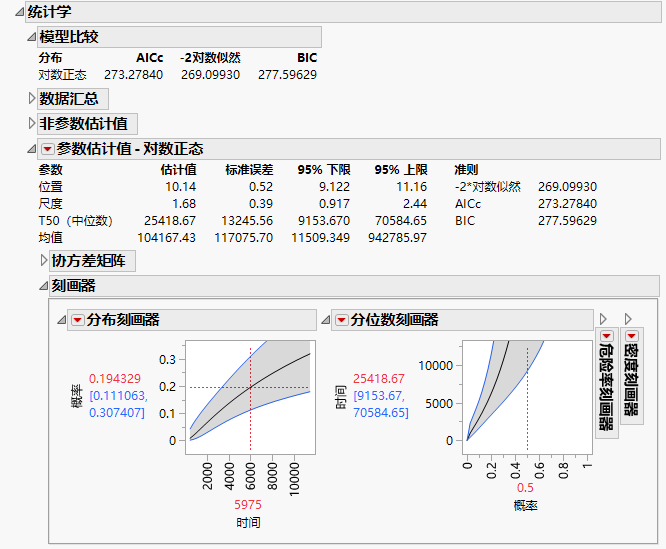
Task: Select the 刻画器 header title
Action: 73,286
